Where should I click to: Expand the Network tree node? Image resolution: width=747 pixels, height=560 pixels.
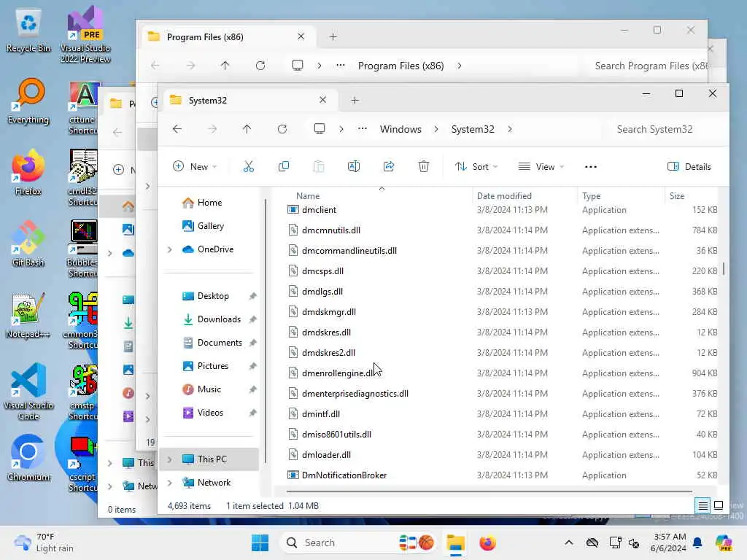point(169,483)
